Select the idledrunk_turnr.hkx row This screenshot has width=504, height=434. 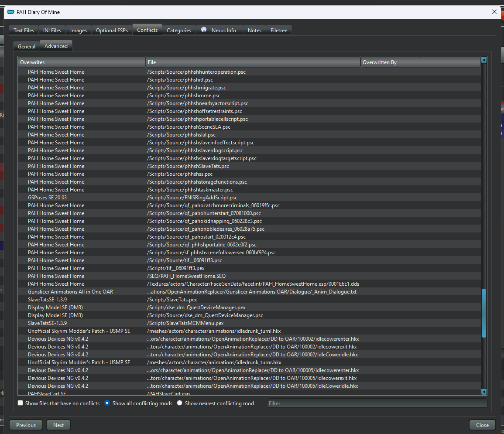[250, 362]
